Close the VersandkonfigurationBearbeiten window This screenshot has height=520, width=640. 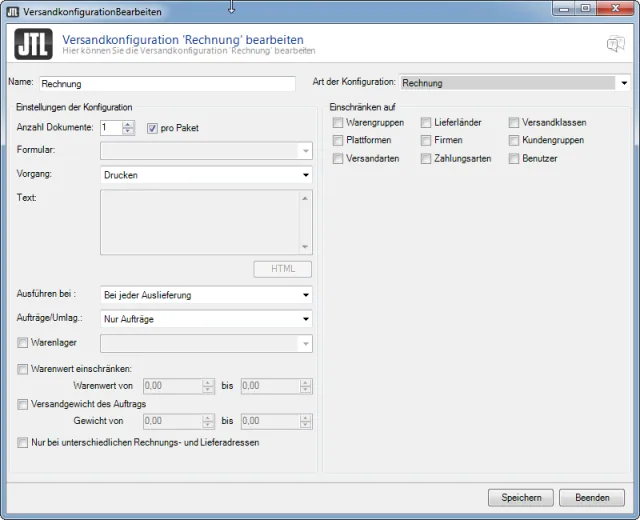click(616, 9)
